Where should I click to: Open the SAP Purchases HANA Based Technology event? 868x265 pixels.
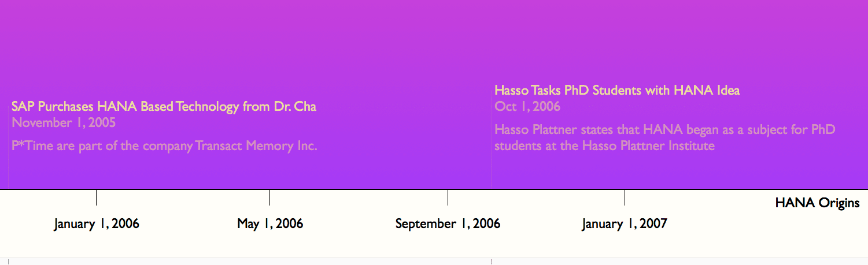point(164,107)
